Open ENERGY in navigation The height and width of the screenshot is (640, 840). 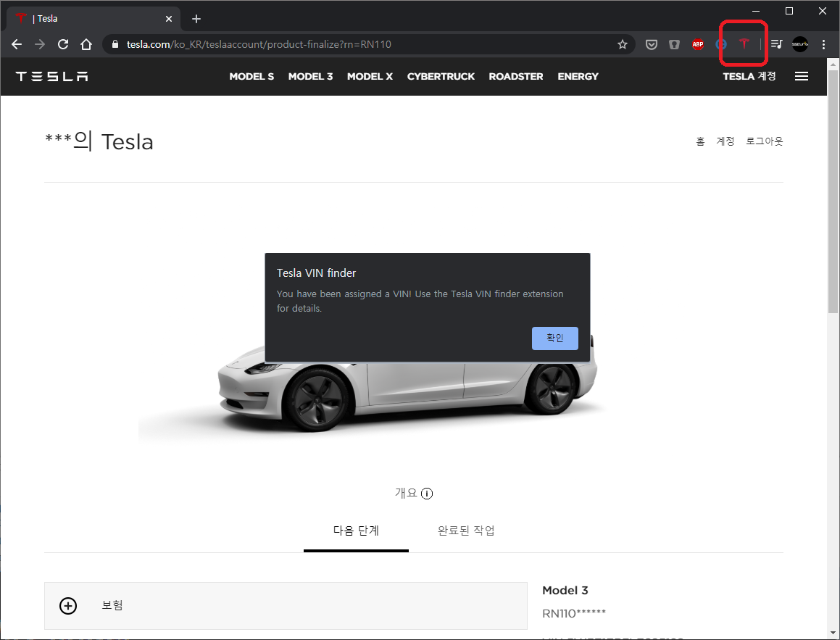(x=578, y=77)
